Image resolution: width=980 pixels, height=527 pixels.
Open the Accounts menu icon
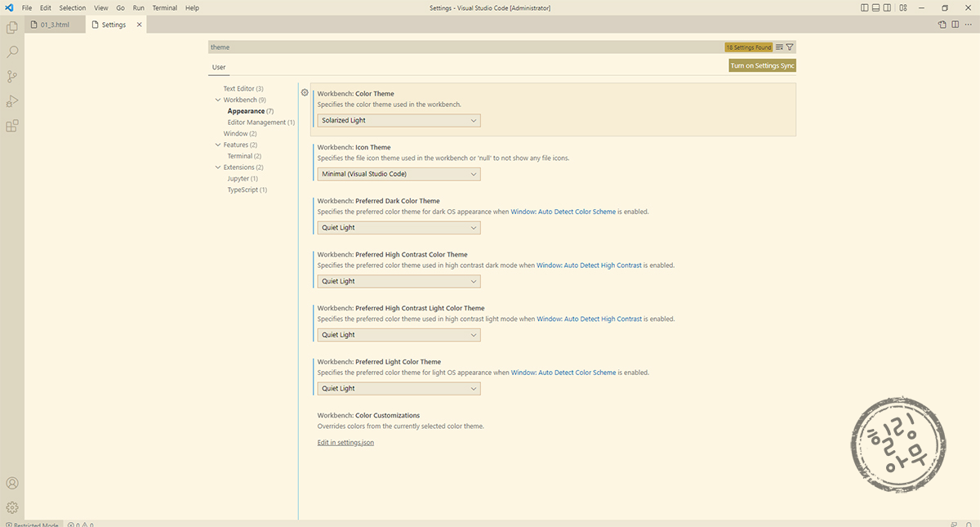click(12, 484)
